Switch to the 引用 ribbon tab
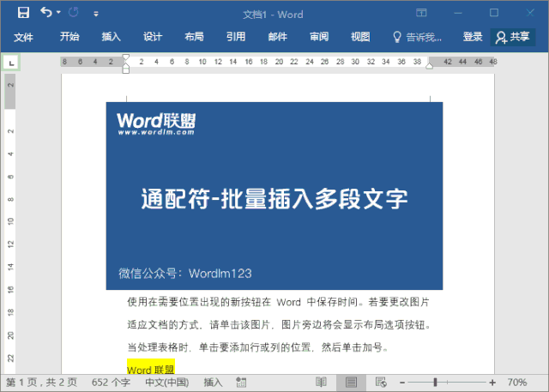 pyautogui.click(x=236, y=36)
